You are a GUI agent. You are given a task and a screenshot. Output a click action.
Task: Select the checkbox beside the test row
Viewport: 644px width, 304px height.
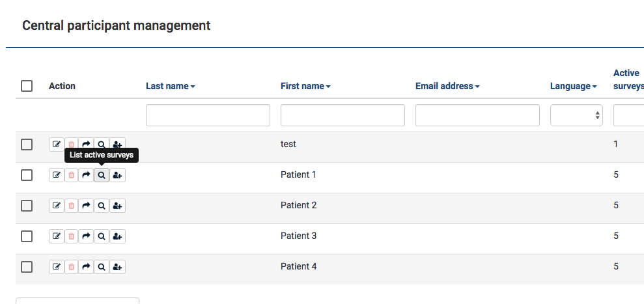point(27,145)
